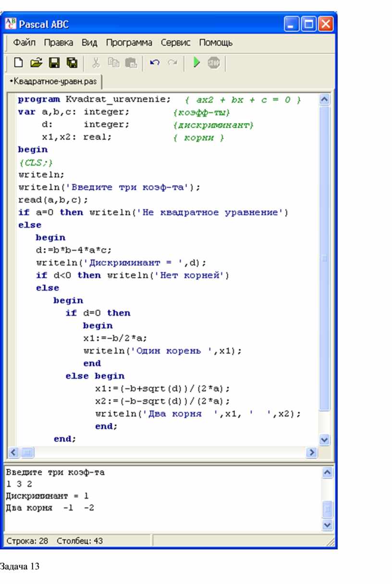Open the Сервис menu
The image size is (392, 584).
(175, 42)
